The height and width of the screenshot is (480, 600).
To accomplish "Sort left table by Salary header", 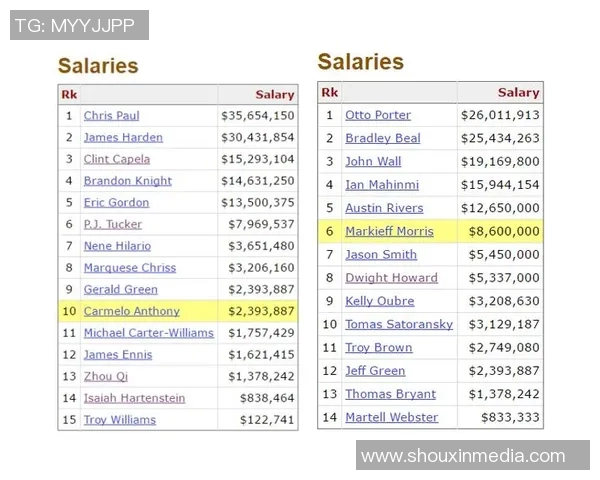I will pyautogui.click(x=275, y=95).
